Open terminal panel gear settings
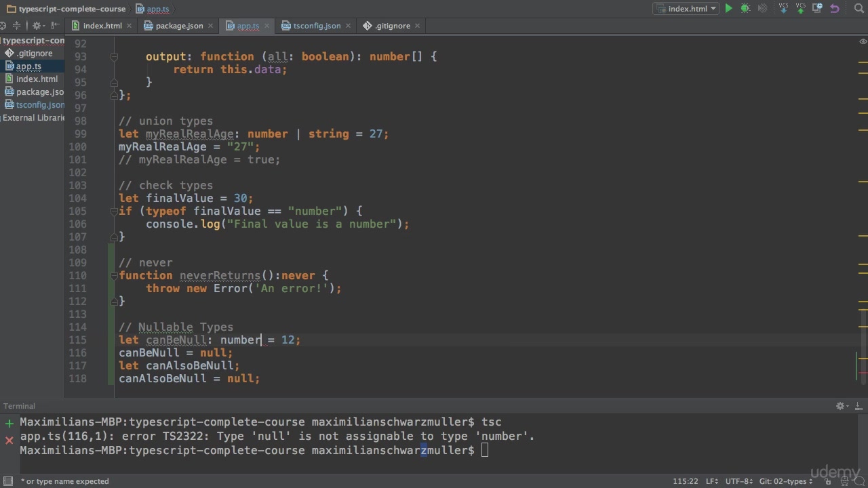868x488 pixels. 842,406
